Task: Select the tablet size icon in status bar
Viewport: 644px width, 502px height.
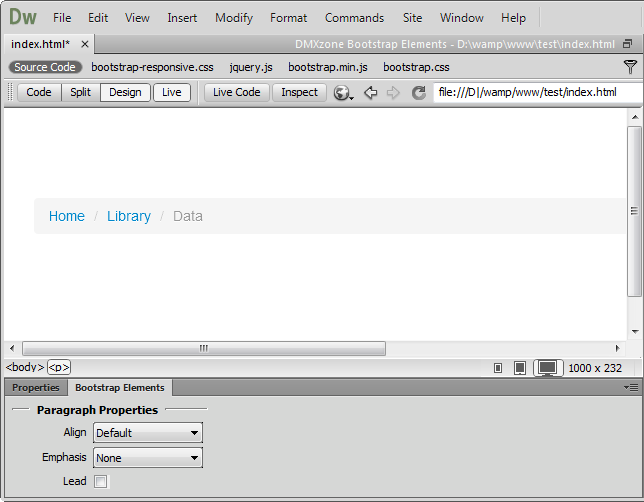Action: [x=520, y=368]
